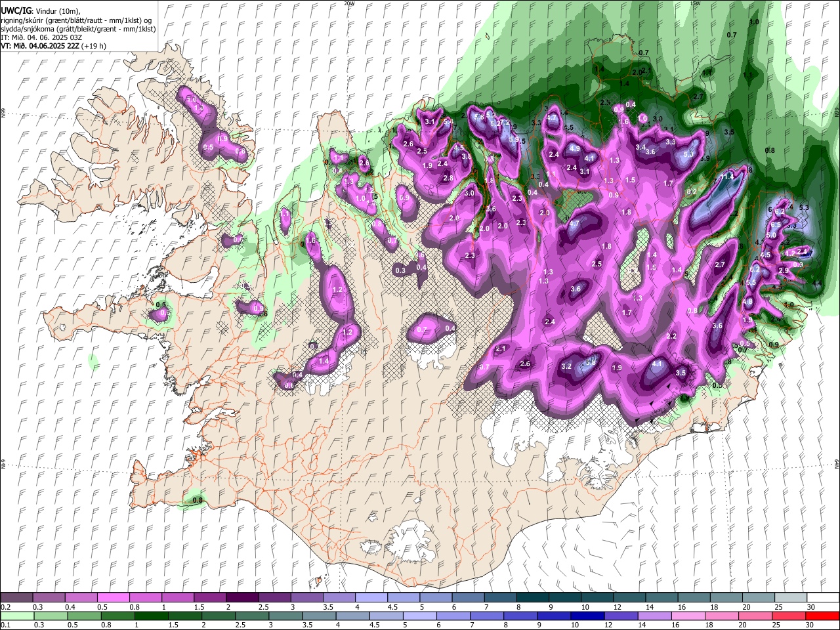Select the lower legend swatch between 0.5 and 0.8
The width and height of the screenshot is (840, 630).
83,616
